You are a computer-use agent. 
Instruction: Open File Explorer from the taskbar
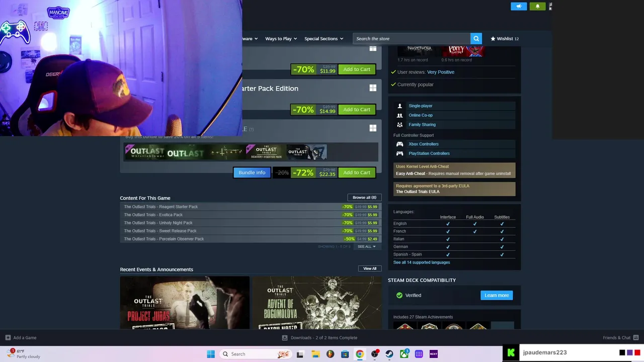315,354
